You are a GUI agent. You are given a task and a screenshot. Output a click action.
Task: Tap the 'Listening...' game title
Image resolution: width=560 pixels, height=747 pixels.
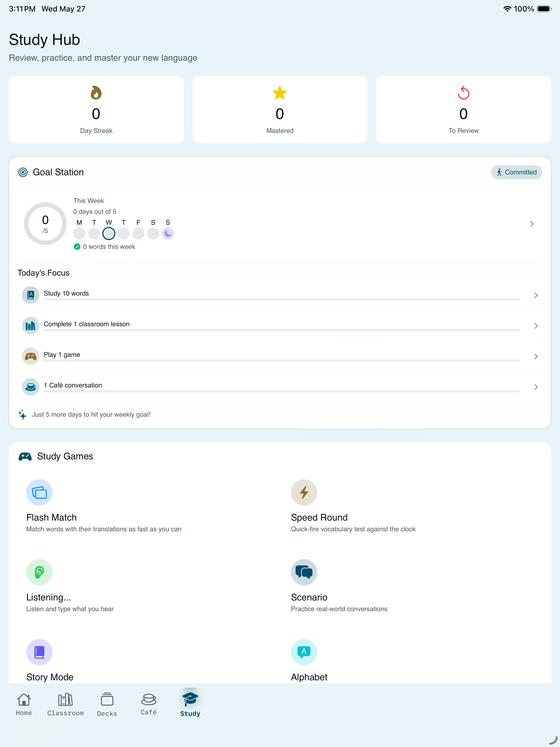pyautogui.click(x=48, y=597)
